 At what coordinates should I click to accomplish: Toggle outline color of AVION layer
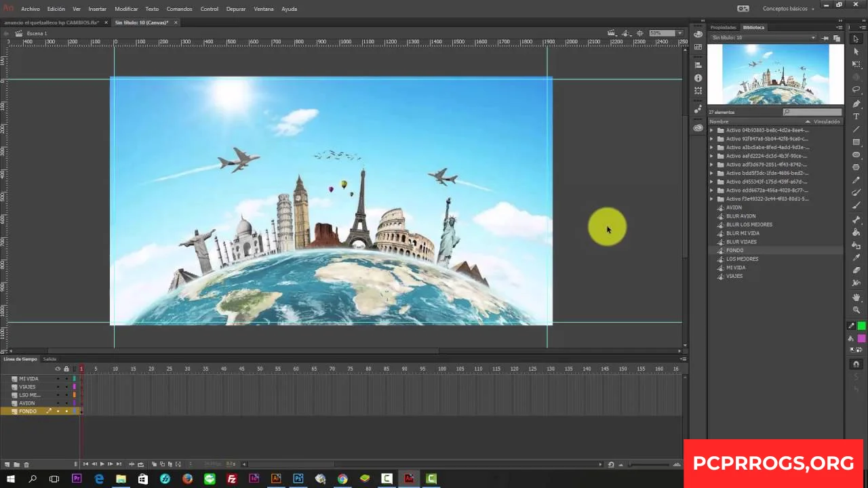(75, 403)
